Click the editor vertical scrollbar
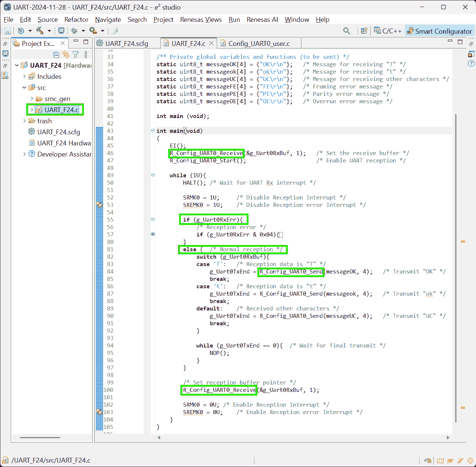Image resolution: width=476 pixels, height=467 pixels. tap(456, 266)
